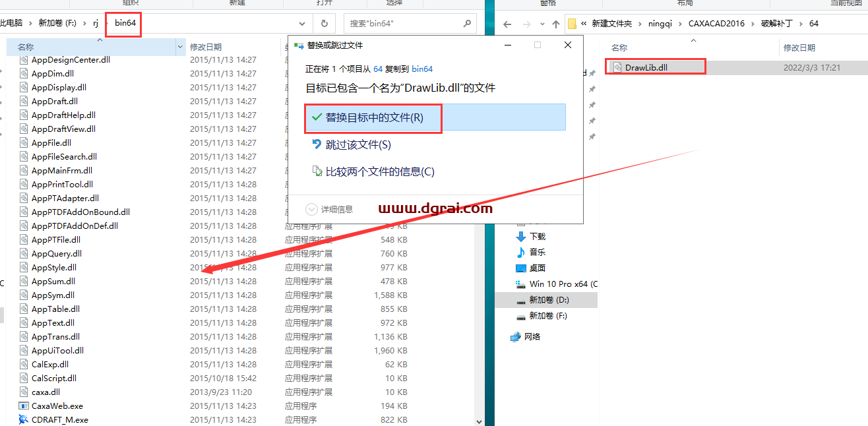Select AppFile.dll file icon
The height and width of the screenshot is (426, 868).
point(24,142)
